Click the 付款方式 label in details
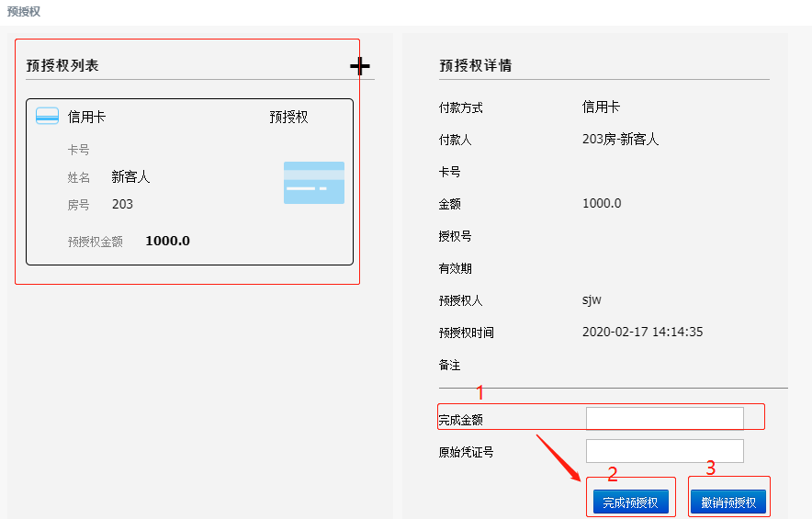 [461, 107]
